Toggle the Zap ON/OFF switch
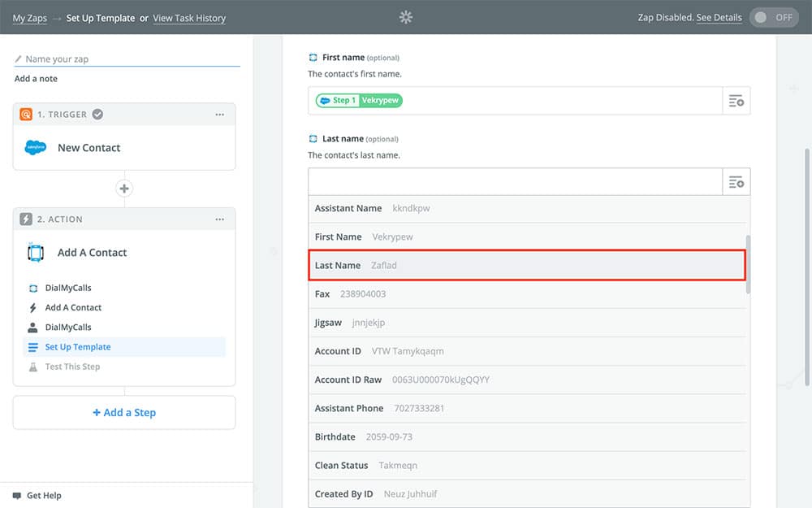This screenshot has height=508, width=812. [773, 17]
